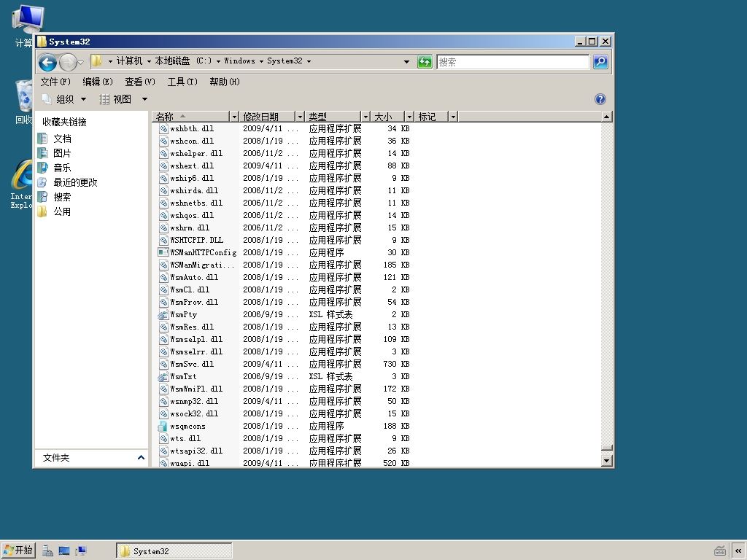This screenshot has width=747, height=560.
Task: Expand the tray hidden icons chevron
Action: click(x=738, y=551)
